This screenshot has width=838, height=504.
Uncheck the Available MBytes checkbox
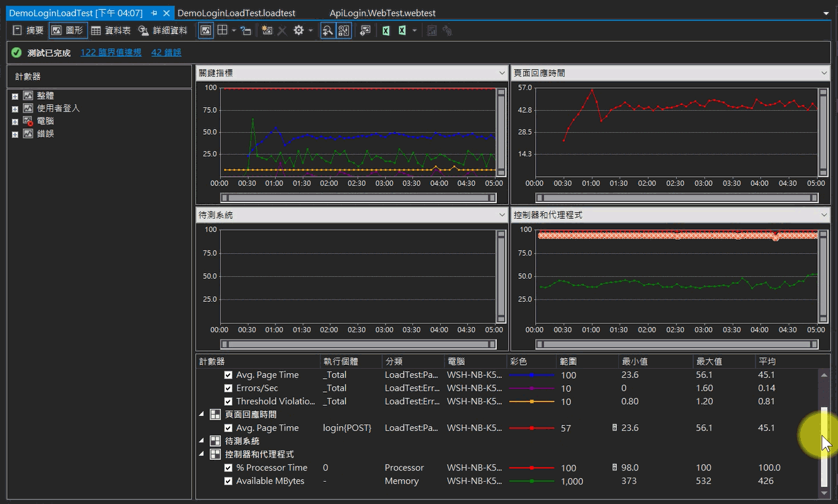[229, 481]
